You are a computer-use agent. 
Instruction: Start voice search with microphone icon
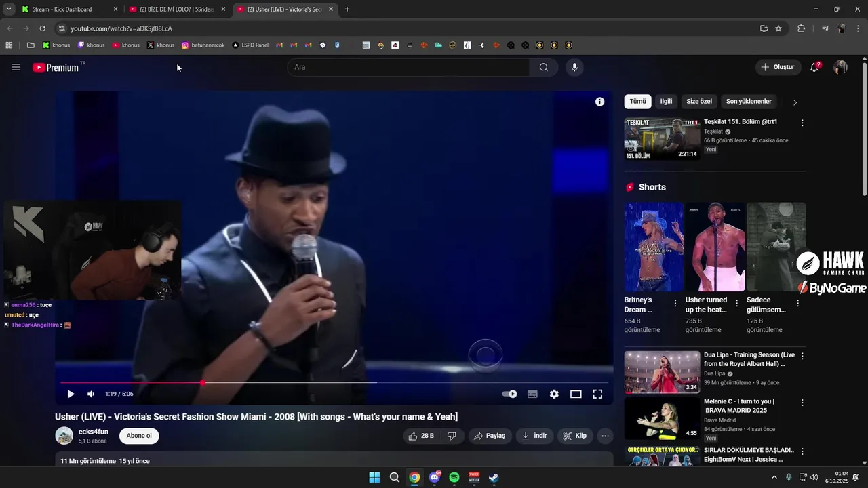tap(574, 67)
